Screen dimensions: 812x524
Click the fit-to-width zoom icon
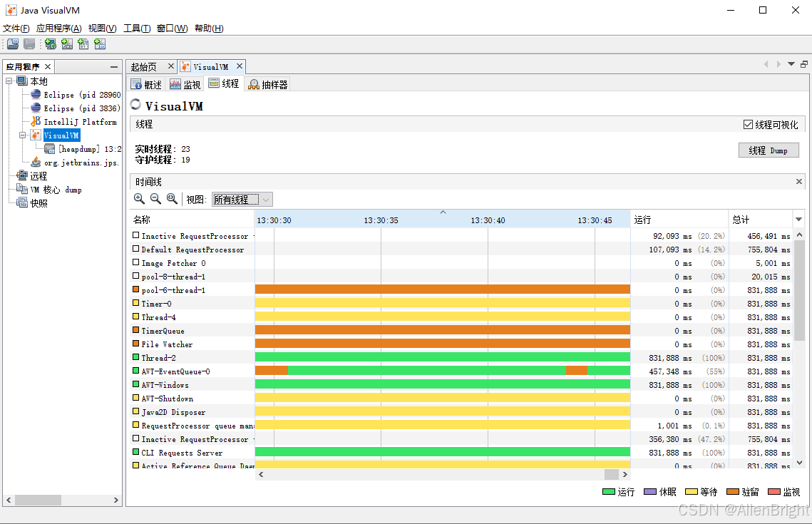(172, 199)
